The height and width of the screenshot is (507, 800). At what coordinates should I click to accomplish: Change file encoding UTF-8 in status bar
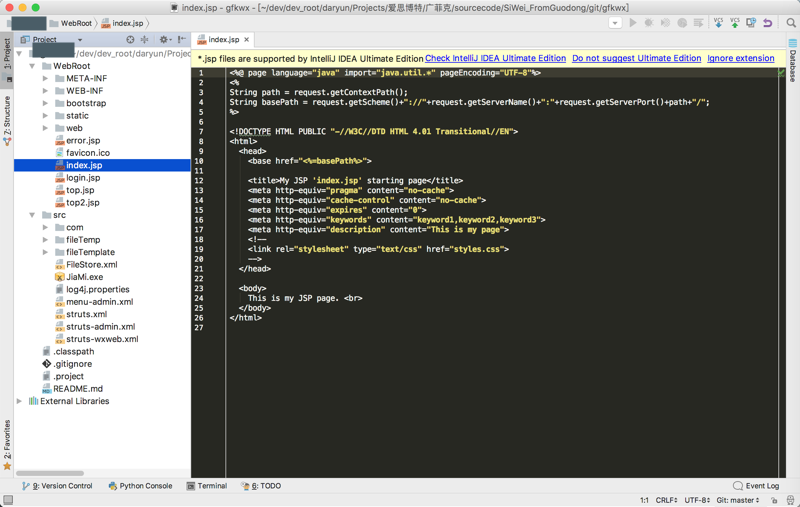coord(696,500)
